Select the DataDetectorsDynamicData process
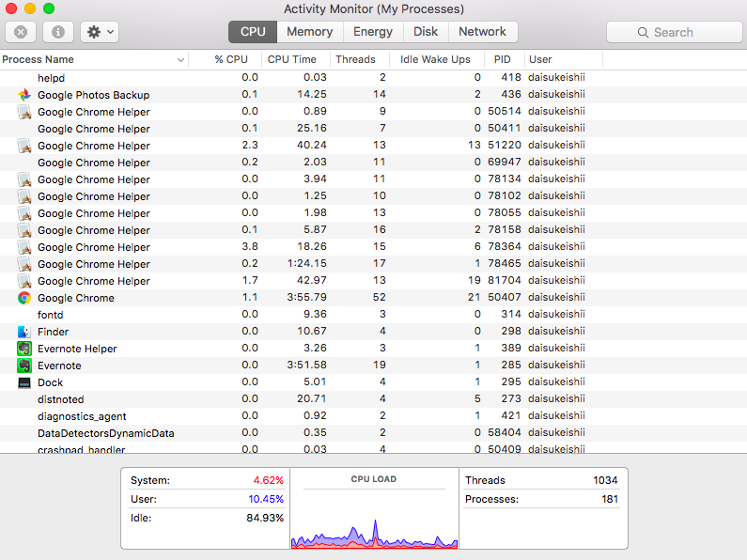 pyautogui.click(x=374, y=433)
